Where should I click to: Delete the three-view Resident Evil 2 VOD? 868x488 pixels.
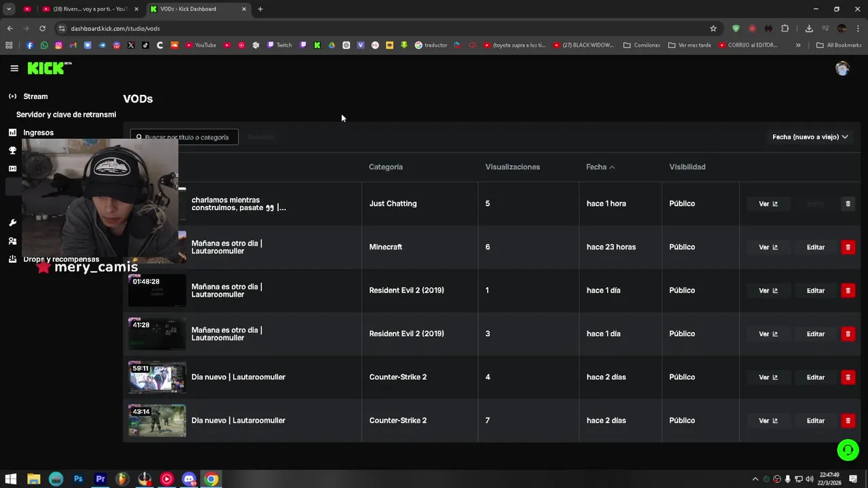848,334
